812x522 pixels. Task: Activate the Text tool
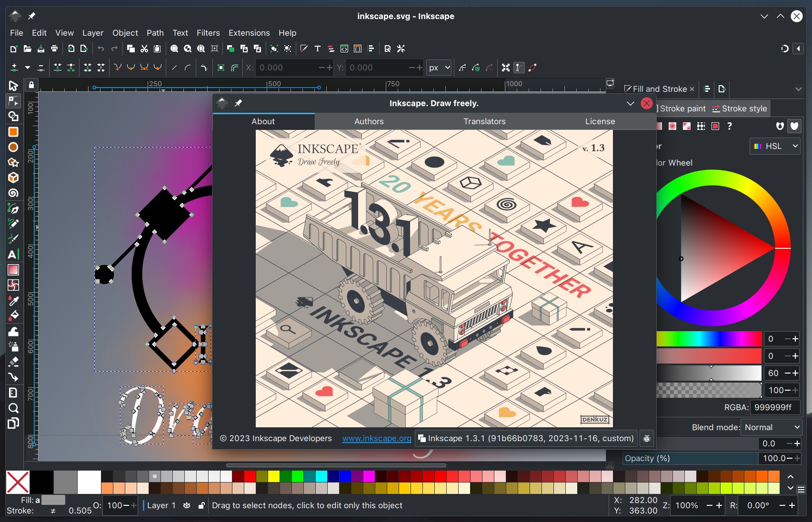[13, 255]
